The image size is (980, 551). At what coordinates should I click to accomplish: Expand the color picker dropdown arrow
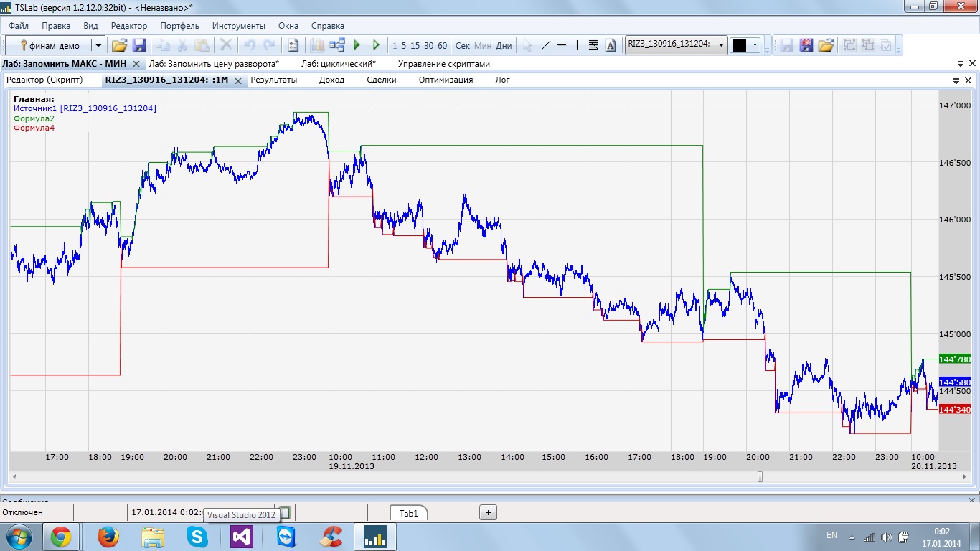pyautogui.click(x=755, y=45)
